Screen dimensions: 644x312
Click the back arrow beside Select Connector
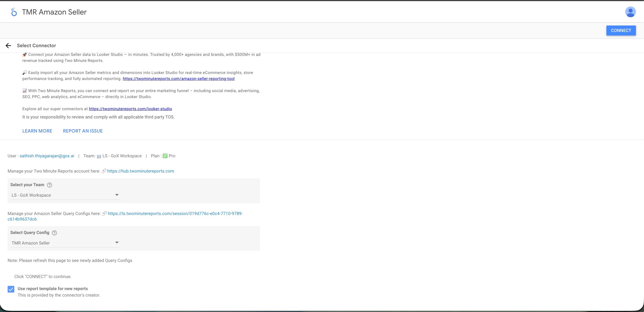click(x=9, y=45)
